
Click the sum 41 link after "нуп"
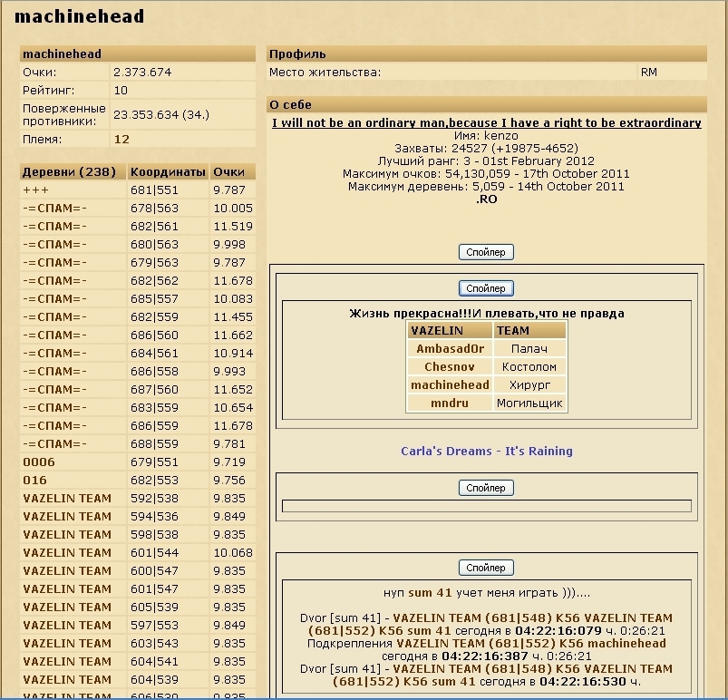pos(430,593)
